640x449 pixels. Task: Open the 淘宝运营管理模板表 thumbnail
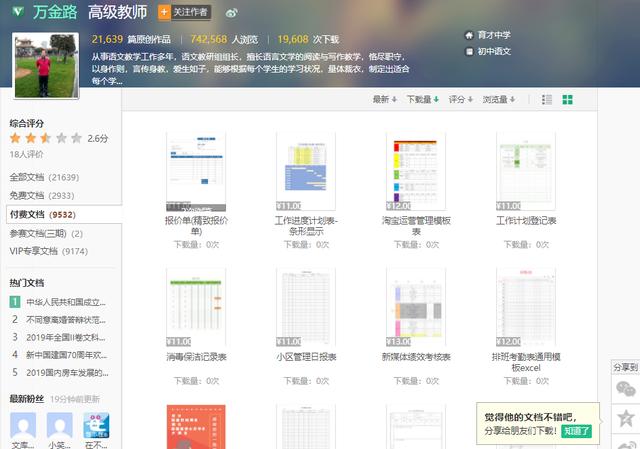[415, 171]
